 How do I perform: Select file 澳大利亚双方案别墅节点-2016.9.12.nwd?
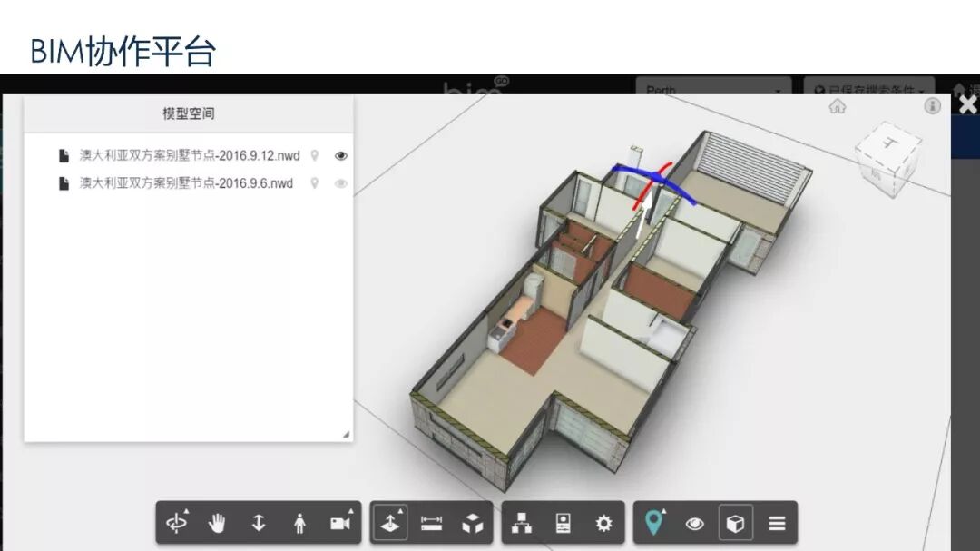pos(190,156)
